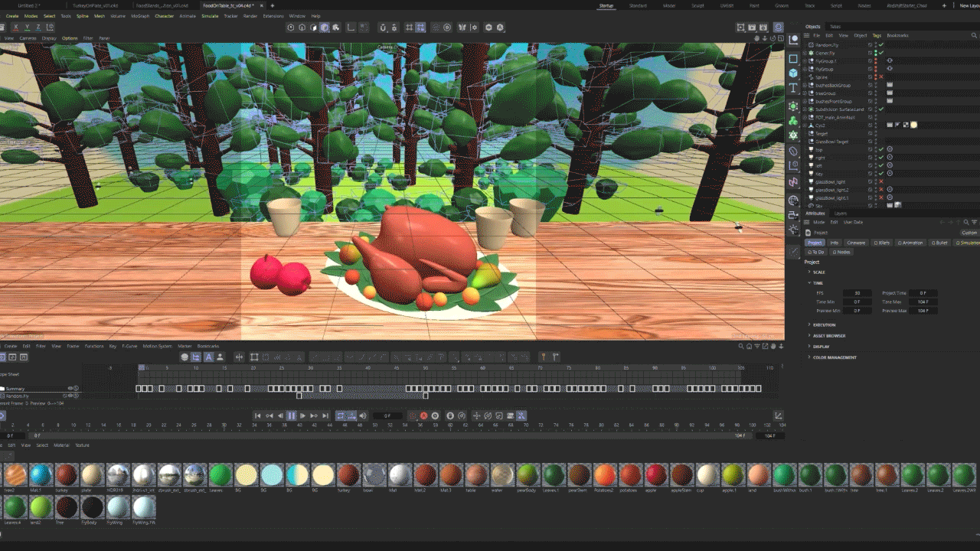
Task: Toggle green check on Random.Fly object
Action: click(x=881, y=45)
